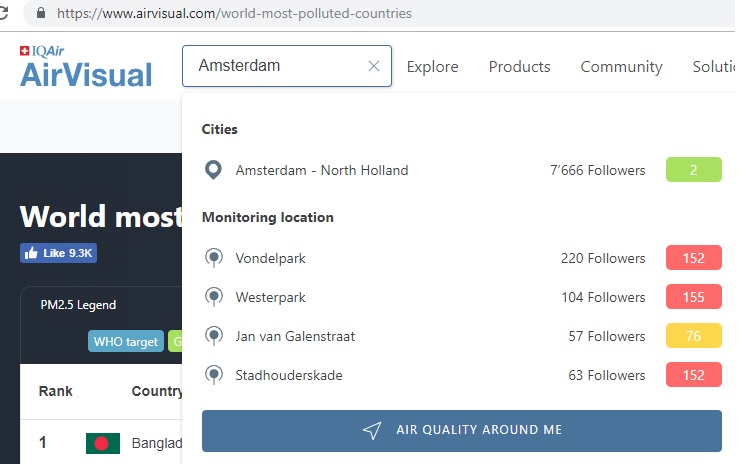The width and height of the screenshot is (740, 464).
Task: Open the IQAir AirVisual logo homepage
Action: click(x=86, y=67)
